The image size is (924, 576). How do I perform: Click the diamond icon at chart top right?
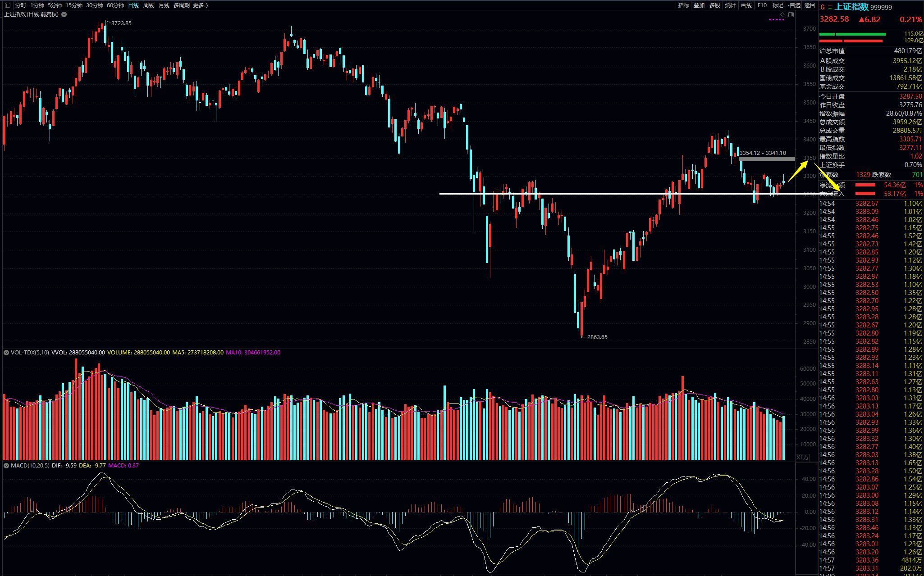click(783, 15)
